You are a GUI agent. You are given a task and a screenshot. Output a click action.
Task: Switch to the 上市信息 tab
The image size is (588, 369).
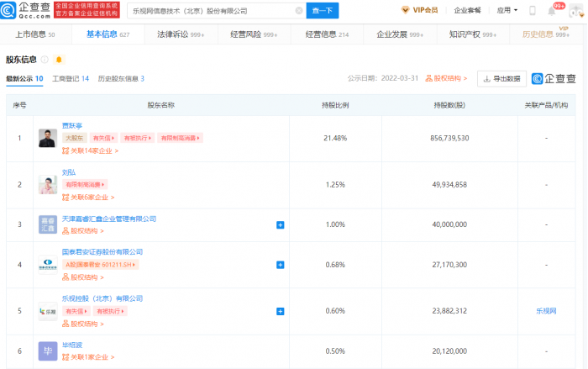[x=35, y=34]
